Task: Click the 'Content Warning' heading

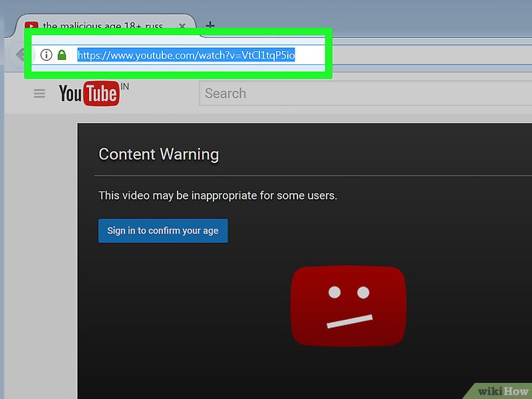Action: tap(159, 154)
